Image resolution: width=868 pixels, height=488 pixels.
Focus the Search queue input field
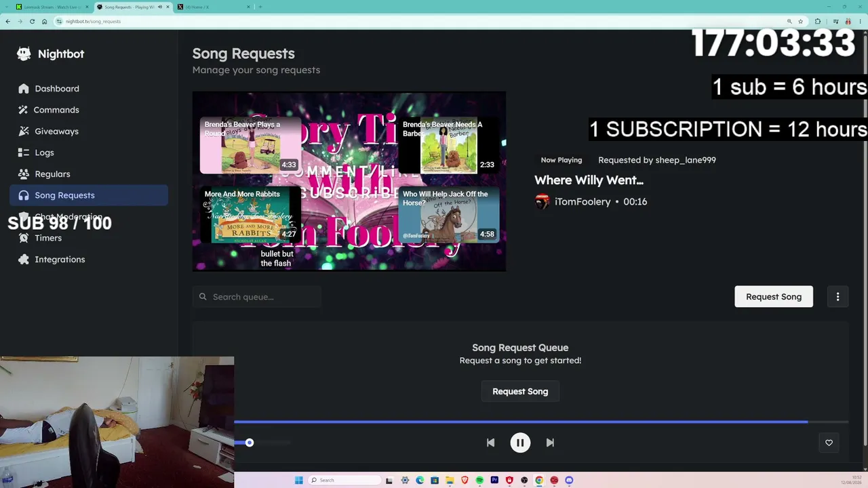(x=256, y=297)
